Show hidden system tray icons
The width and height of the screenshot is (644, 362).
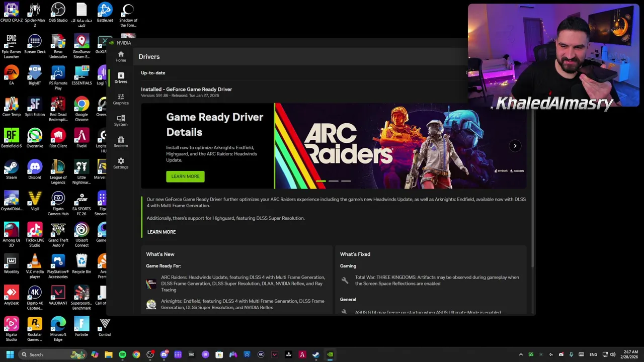point(521,354)
